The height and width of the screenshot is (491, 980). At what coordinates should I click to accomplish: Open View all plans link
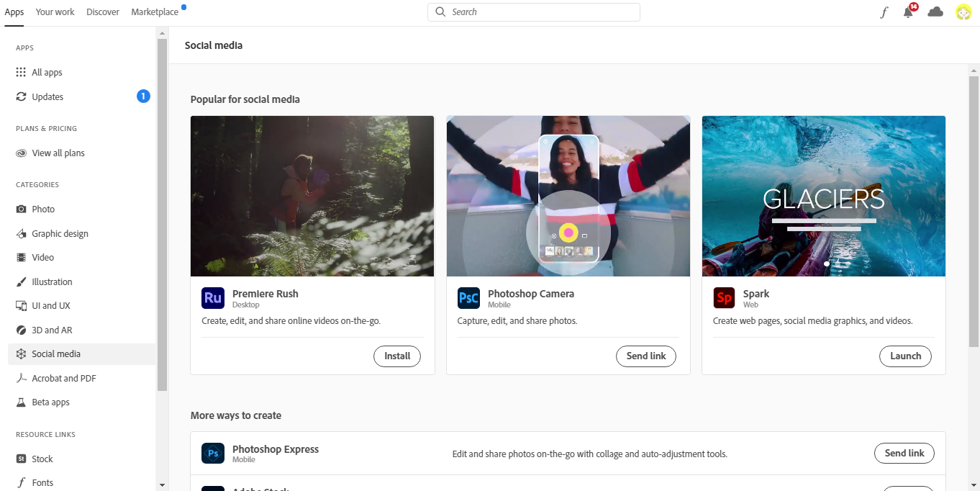58,153
